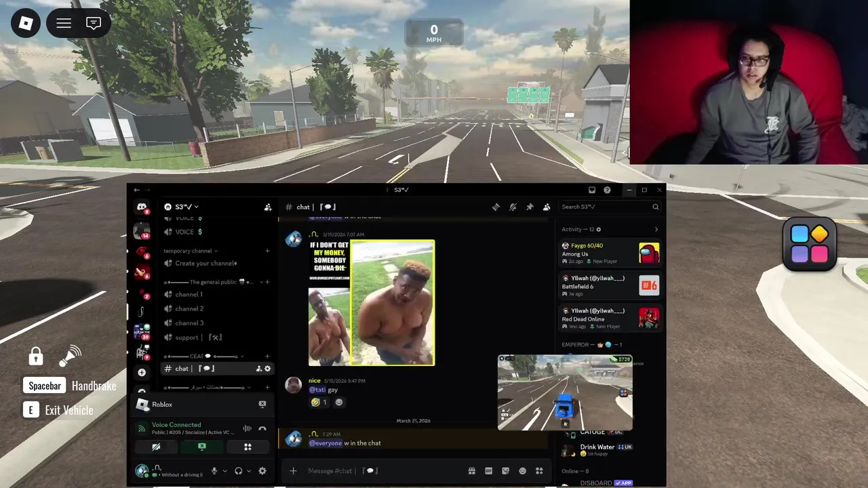Open the Roblox in-game chat icon

[94, 24]
